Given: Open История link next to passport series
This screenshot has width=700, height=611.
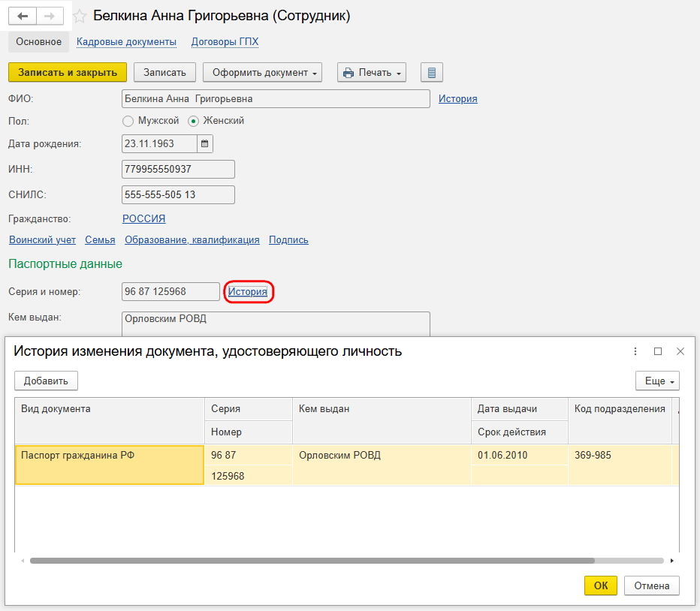Looking at the screenshot, I should [248, 292].
